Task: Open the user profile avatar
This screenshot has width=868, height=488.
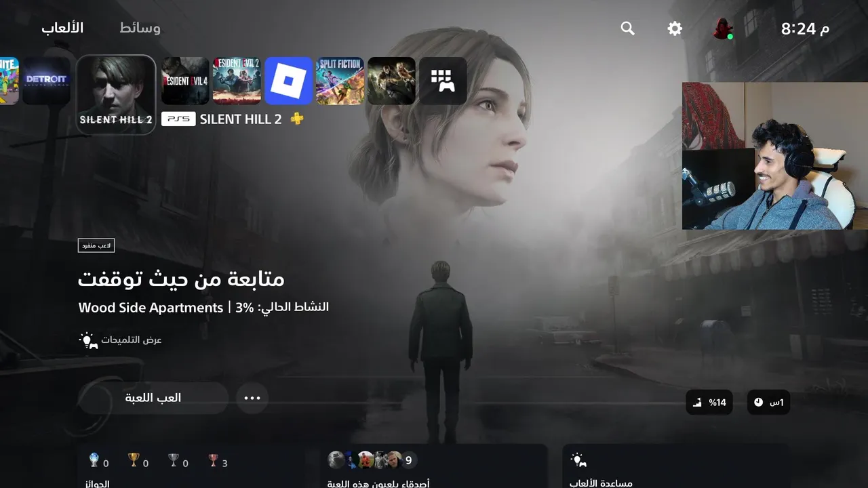Action: pyautogui.click(x=723, y=28)
